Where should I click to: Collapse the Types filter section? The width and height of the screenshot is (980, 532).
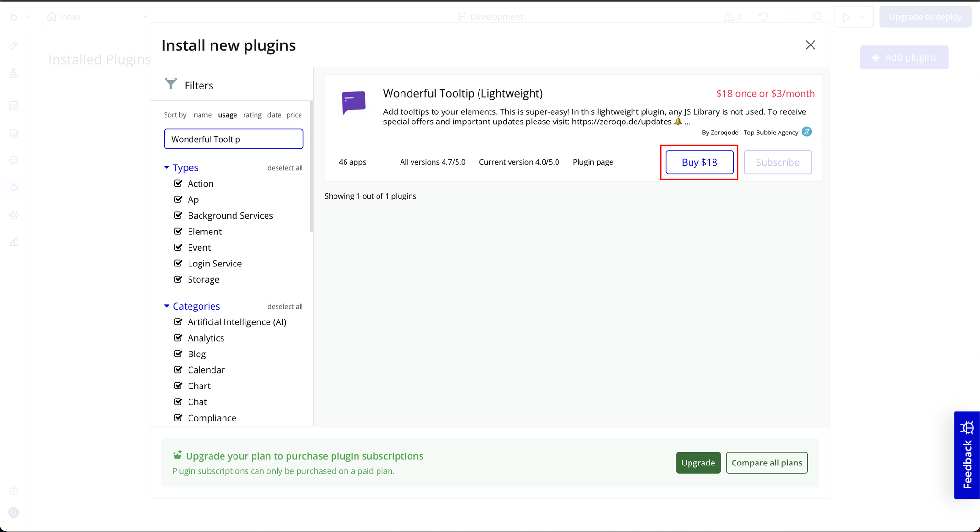coord(167,167)
